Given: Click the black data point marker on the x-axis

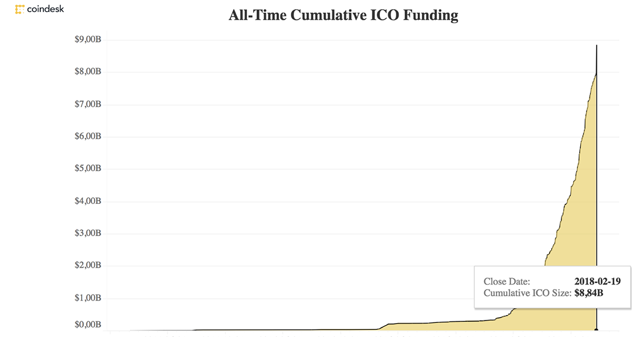Looking at the screenshot, I should click(597, 330).
